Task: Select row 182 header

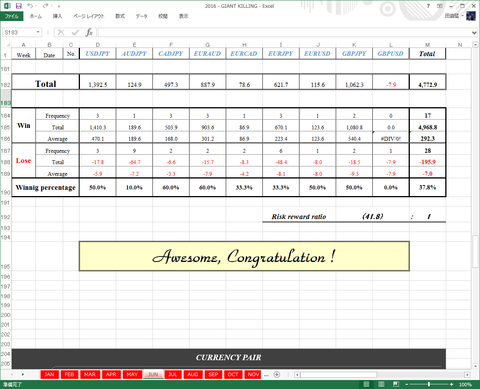Action: (6, 82)
